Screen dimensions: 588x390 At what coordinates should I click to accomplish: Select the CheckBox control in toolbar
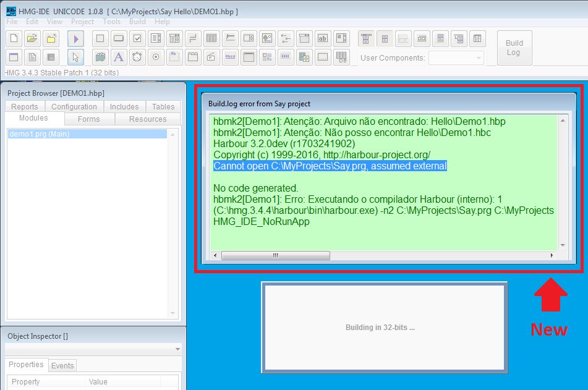coord(137,38)
